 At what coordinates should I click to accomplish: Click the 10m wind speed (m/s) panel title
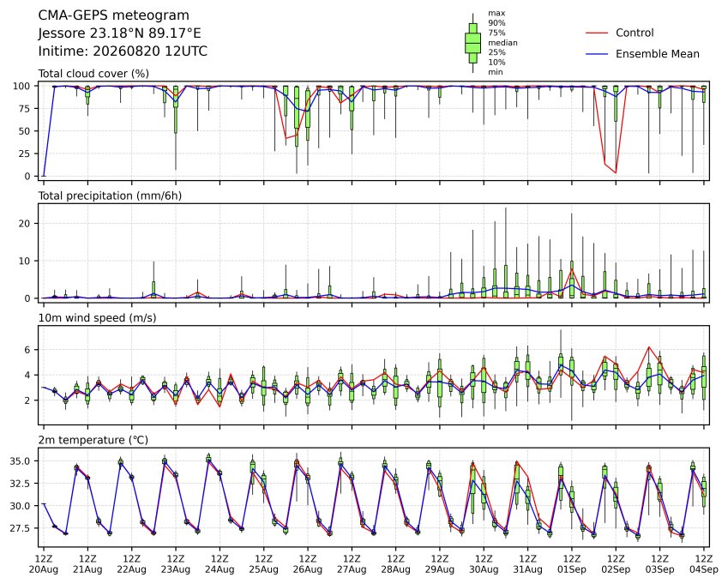[97, 318]
